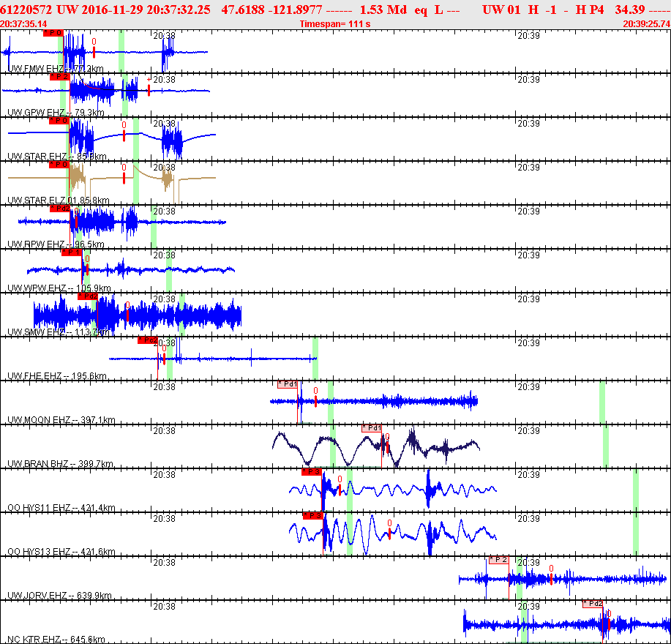Select the end time 20:39:25.74 label

pos(647,24)
